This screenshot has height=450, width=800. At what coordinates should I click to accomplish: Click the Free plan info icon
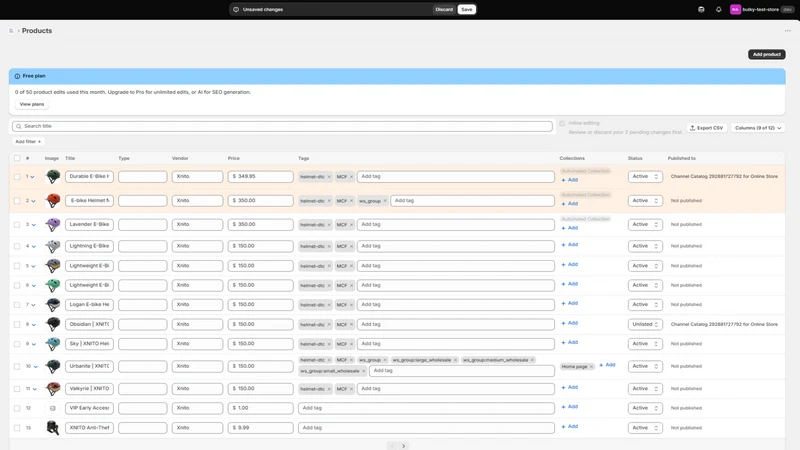coord(17,76)
